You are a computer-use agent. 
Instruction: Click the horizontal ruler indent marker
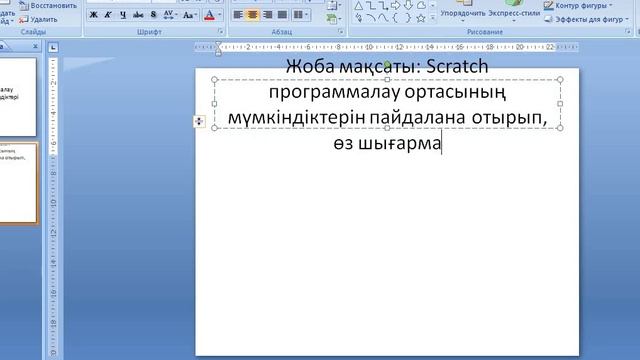218,48
